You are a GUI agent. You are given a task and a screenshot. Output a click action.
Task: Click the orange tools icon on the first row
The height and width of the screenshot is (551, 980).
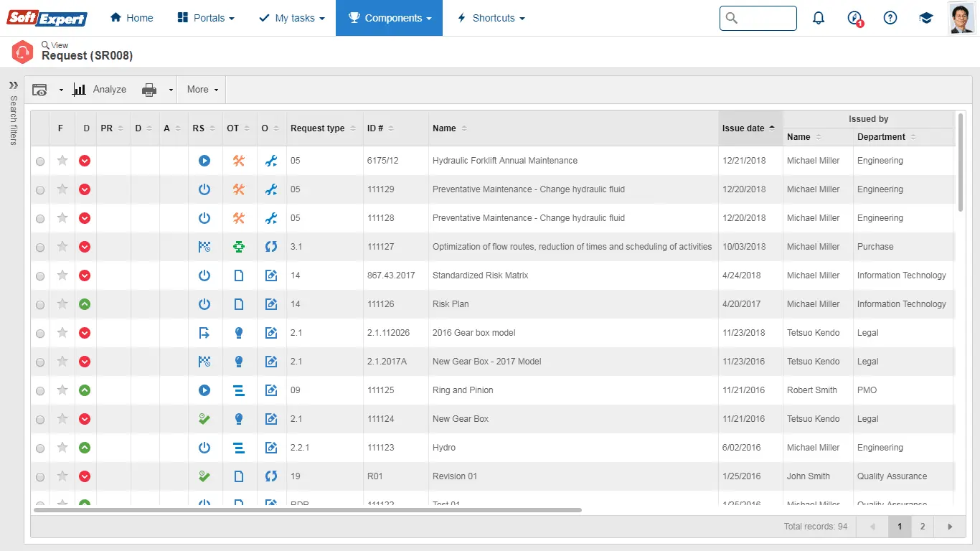[239, 161]
